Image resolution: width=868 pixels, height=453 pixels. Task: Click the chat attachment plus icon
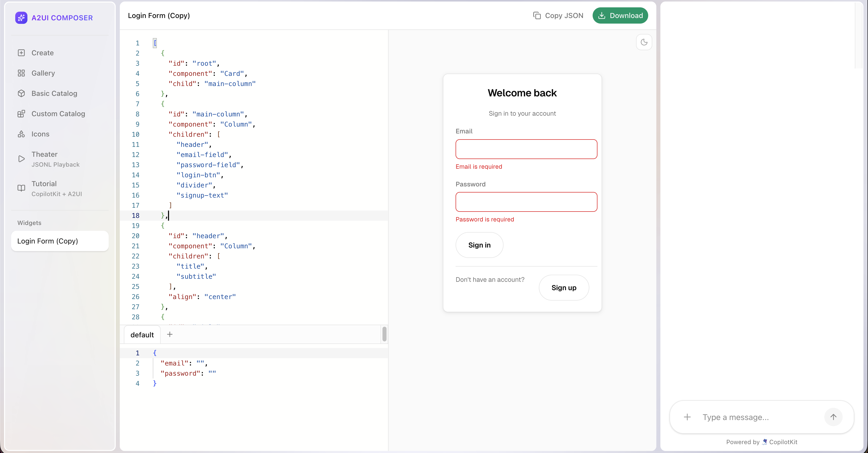(x=687, y=417)
